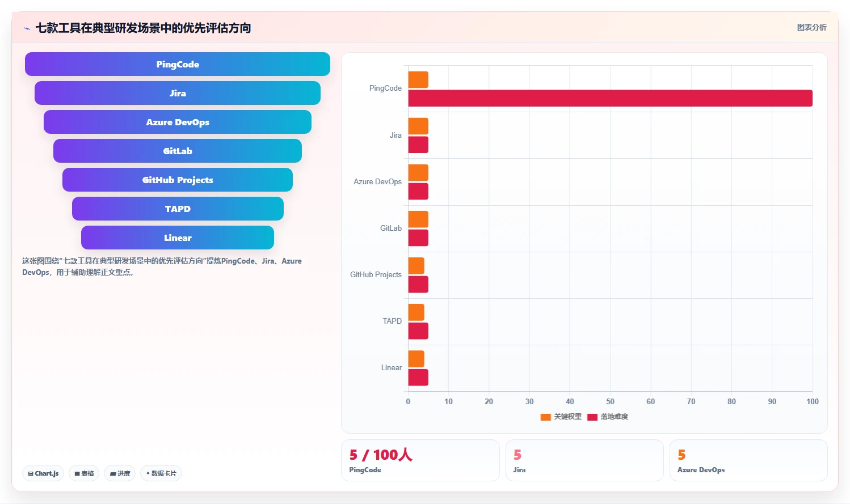Click GitHub Projects orange chart bar

tap(416, 266)
